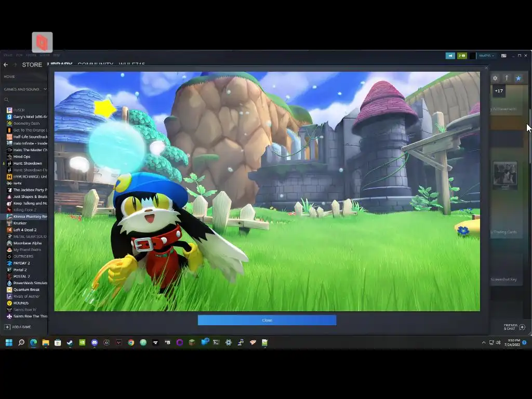Viewport: 532px width, 399px height.
Task: Open HOME in the library sidebar
Action: (x=9, y=77)
